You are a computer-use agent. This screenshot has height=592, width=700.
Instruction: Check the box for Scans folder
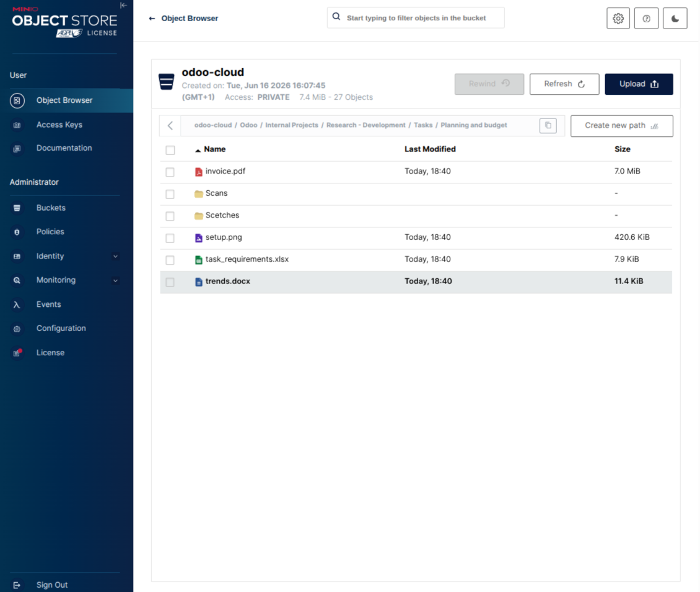pos(170,194)
